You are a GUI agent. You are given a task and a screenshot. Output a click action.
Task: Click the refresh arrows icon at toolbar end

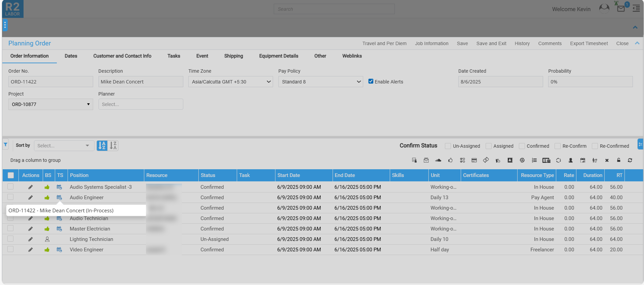pos(630,160)
